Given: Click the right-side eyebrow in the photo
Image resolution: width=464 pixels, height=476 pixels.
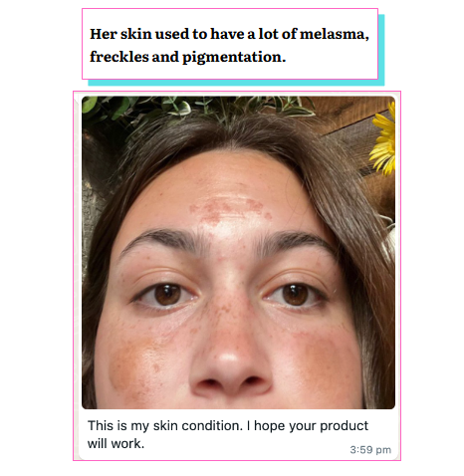Looking at the screenshot, I should coord(292,241).
